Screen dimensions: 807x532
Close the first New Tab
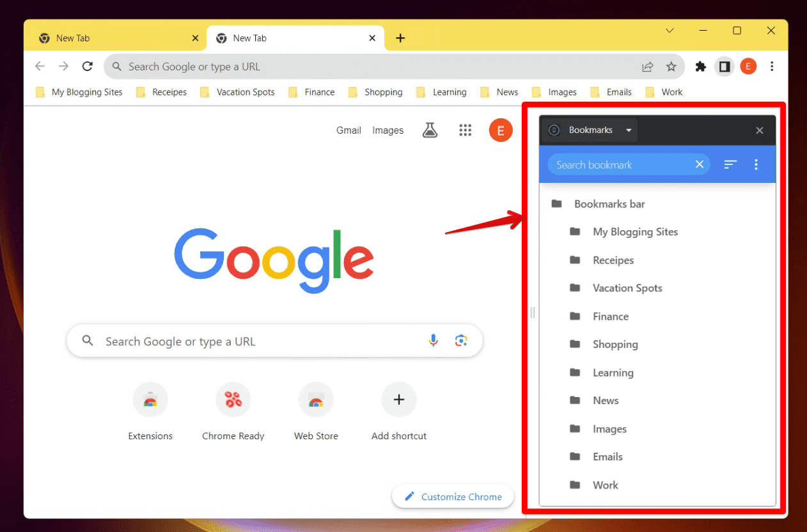(x=195, y=38)
